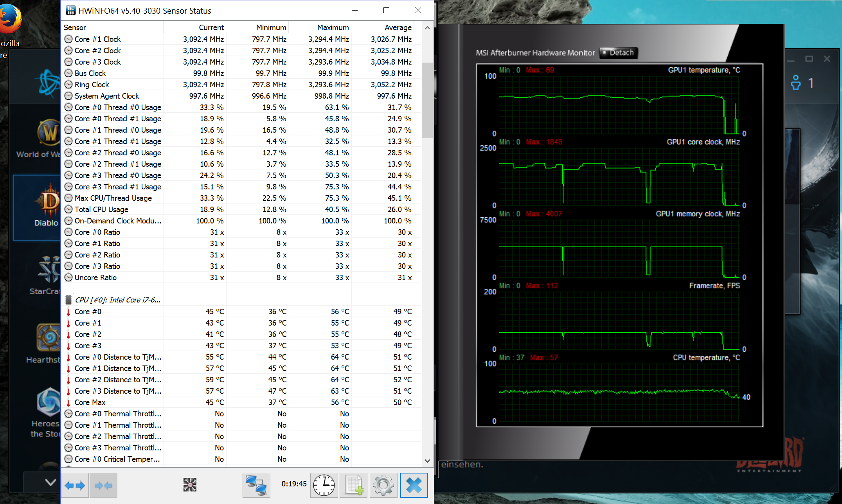The height and width of the screenshot is (504, 842).
Task: Open the fan control icon
Action: tap(190, 485)
